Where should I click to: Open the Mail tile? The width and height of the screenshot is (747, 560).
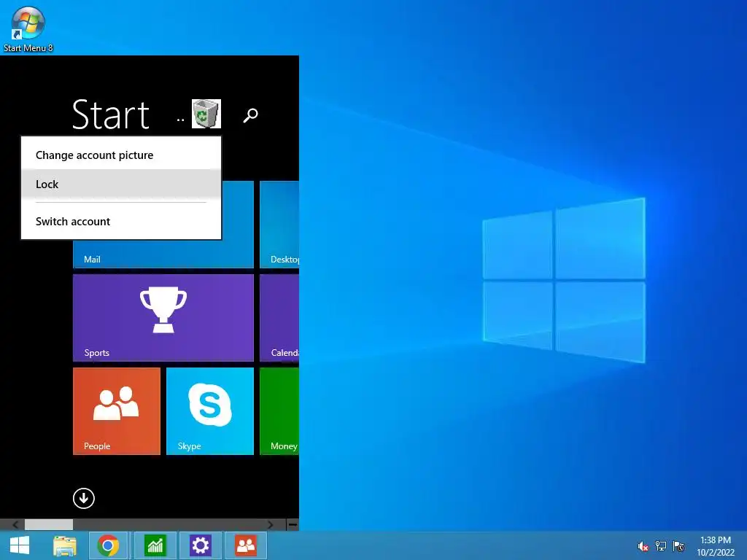click(x=163, y=253)
